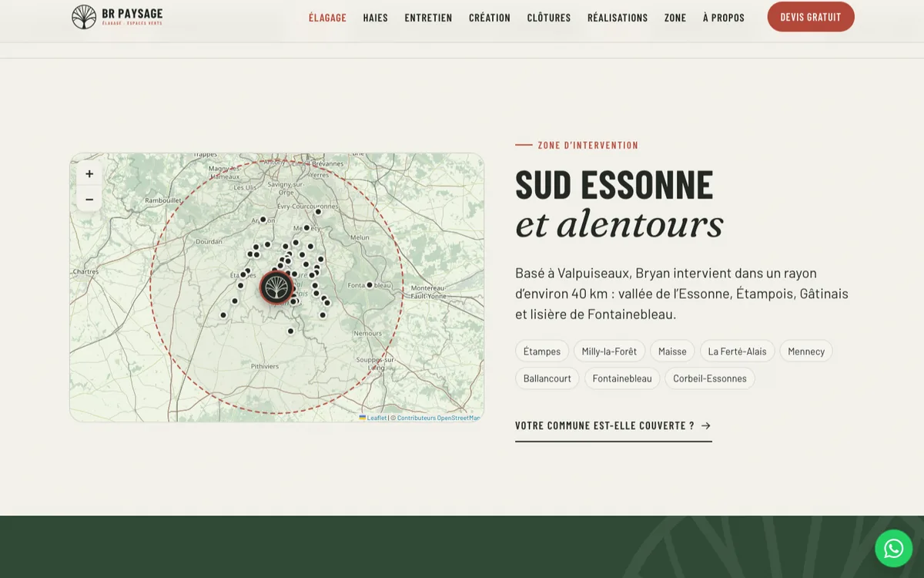Click the Dourdan label on map
The image size is (924, 578).
pyautogui.click(x=209, y=241)
